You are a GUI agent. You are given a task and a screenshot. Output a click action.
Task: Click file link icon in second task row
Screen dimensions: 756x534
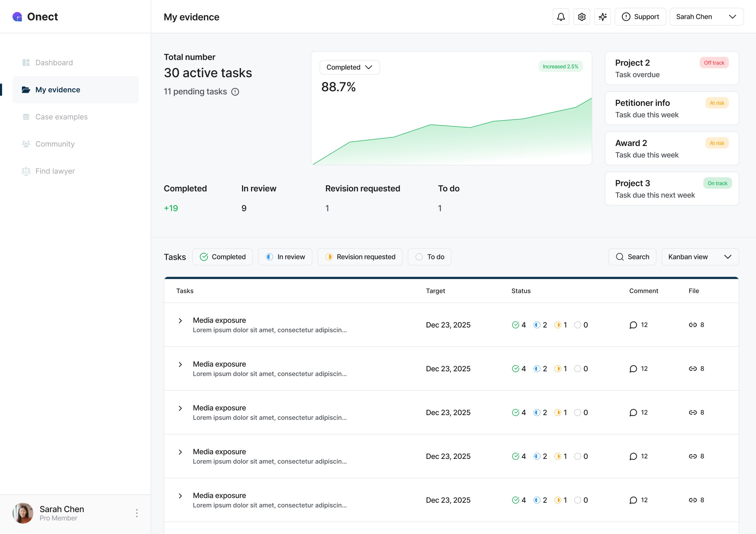tap(692, 369)
